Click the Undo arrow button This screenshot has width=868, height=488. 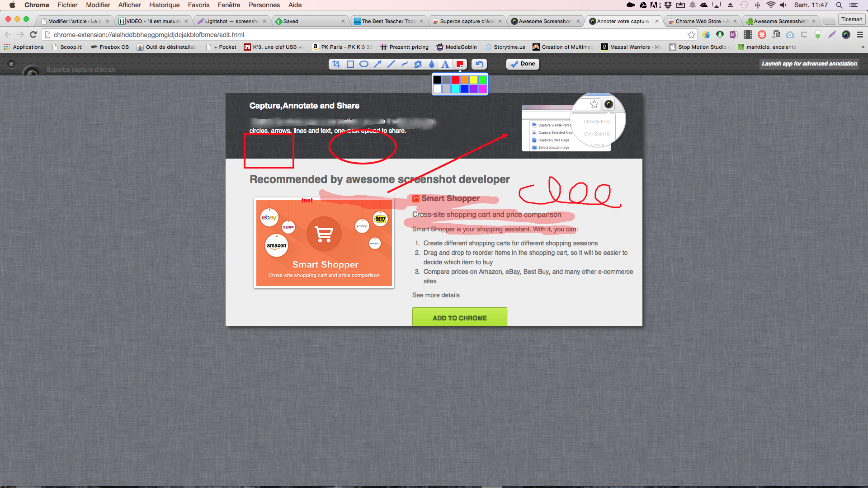[x=479, y=64]
